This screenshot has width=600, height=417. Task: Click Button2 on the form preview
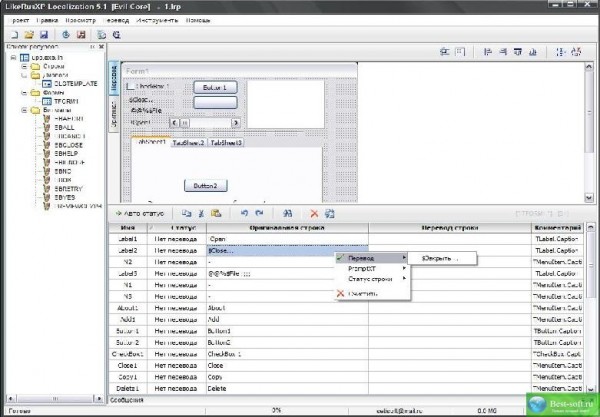(x=205, y=185)
